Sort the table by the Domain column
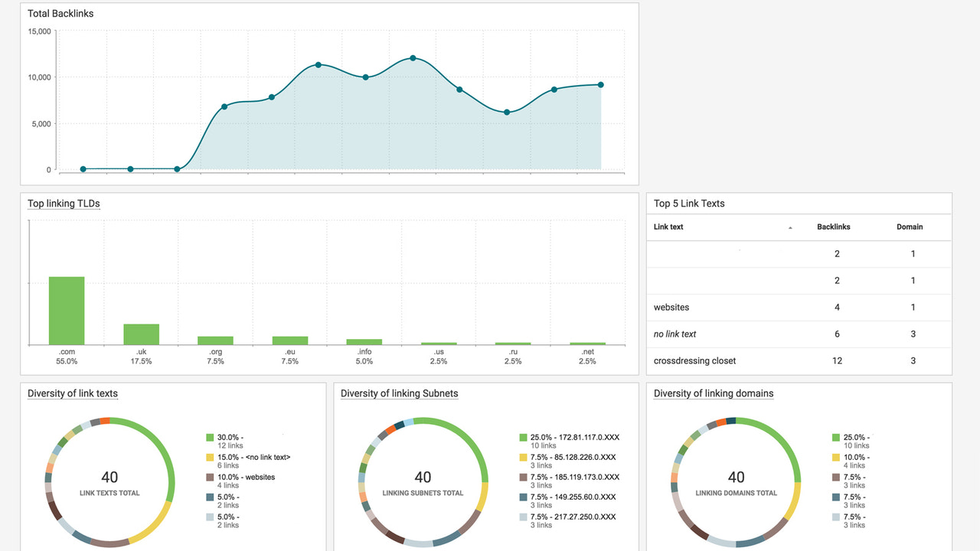The width and height of the screenshot is (980, 551). coord(910,227)
